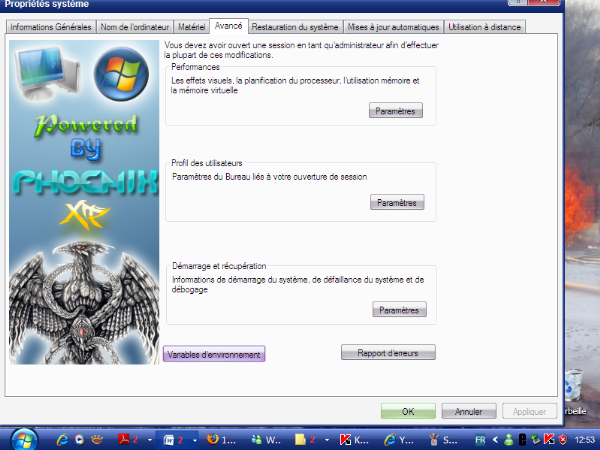Click the black tray icon
This screenshot has width=600, height=450.
point(522,440)
